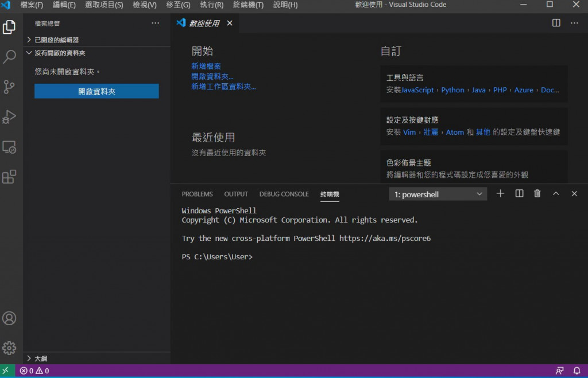Image resolution: width=588 pixels, height=378 pixels.
Task: Open the 1: powershell terminal dropdown
Action: click(438, 194)
